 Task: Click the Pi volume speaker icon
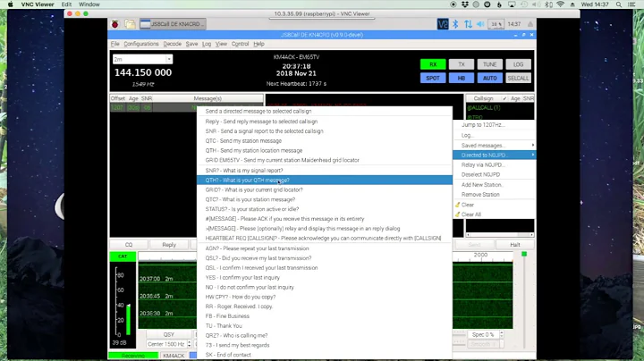[x=480, y=24]
